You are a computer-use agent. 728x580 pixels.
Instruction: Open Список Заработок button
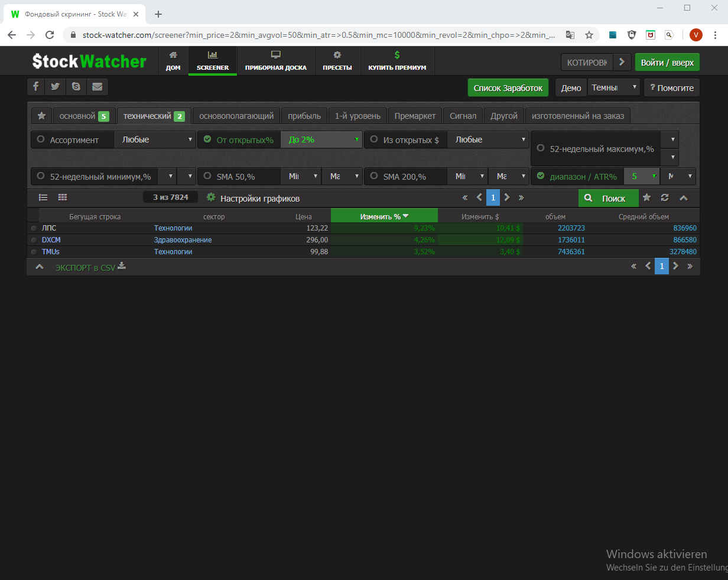point(508,88)
